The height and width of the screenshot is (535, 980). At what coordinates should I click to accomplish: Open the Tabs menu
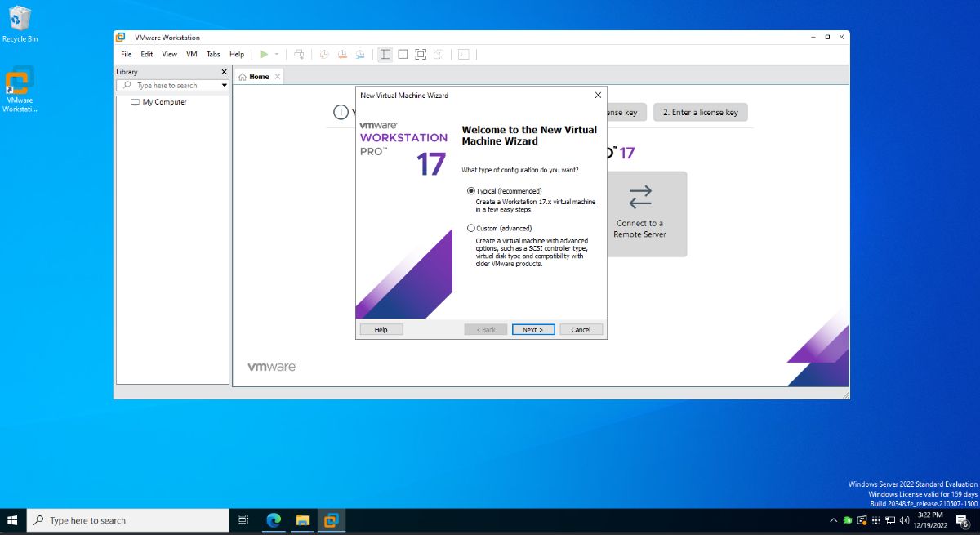tap(213, 54)
